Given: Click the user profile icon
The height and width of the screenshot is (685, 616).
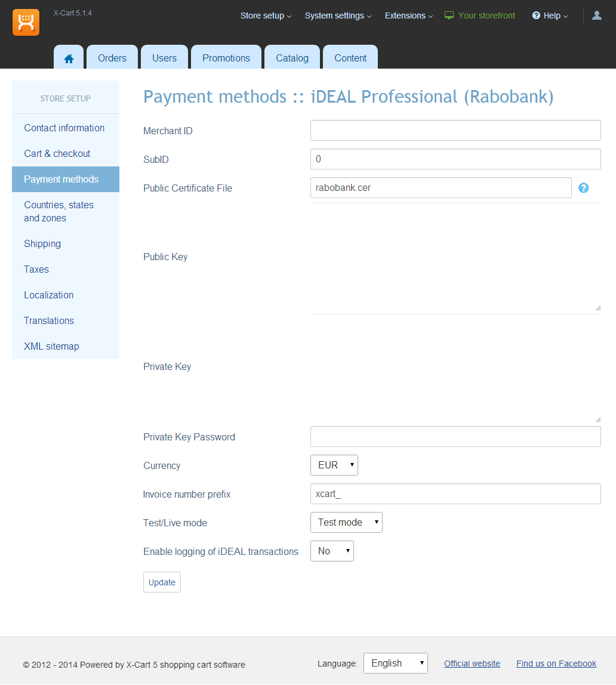Looking at the screenshot, I should tap(597, 16).
